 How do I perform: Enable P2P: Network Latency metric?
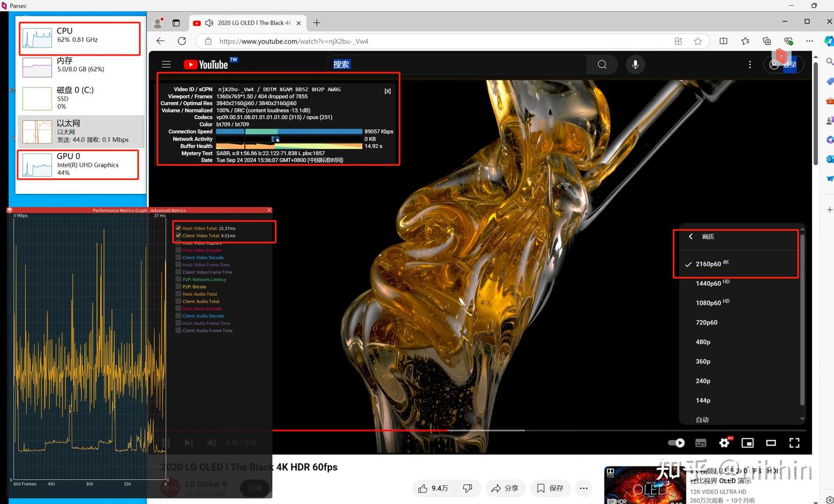(x=178, y=279)
